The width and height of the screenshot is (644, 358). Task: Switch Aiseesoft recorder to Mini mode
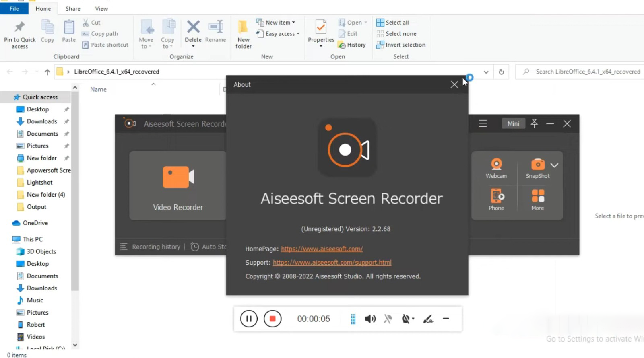click(x=513, y=123)
